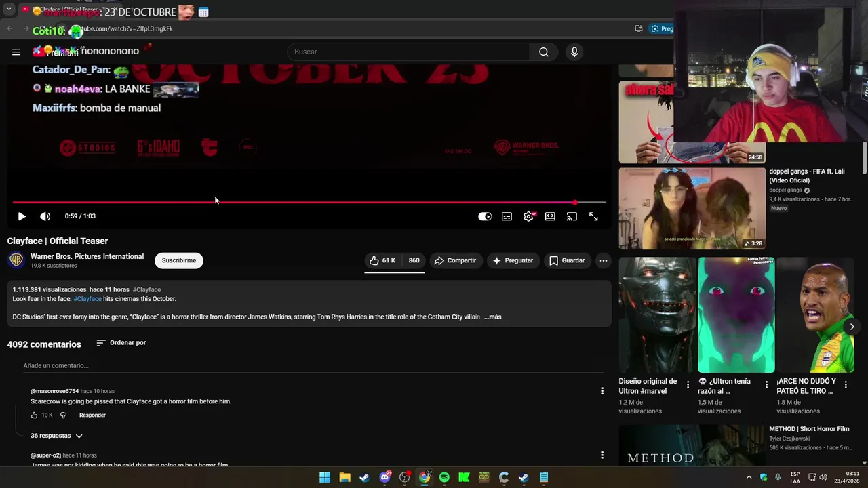Open video player settings gear
Viewport: 868px width, 488px height.
tap(528, 216)
